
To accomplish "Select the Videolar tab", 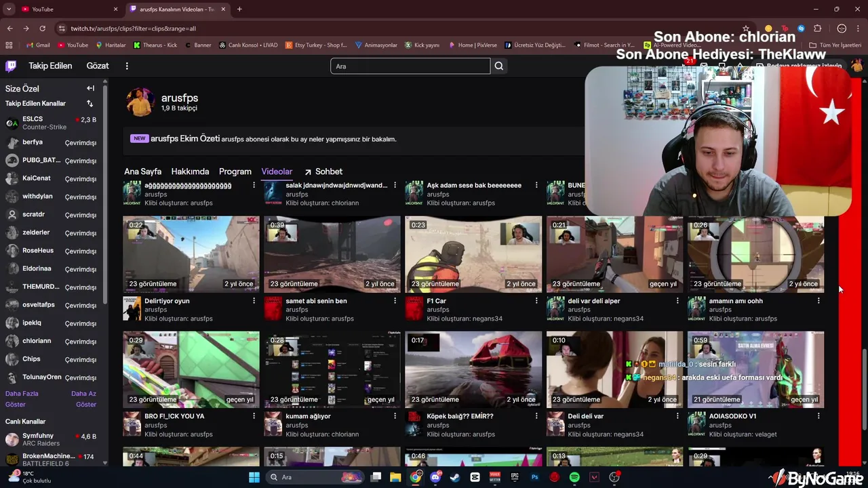I will click(277, 171).
